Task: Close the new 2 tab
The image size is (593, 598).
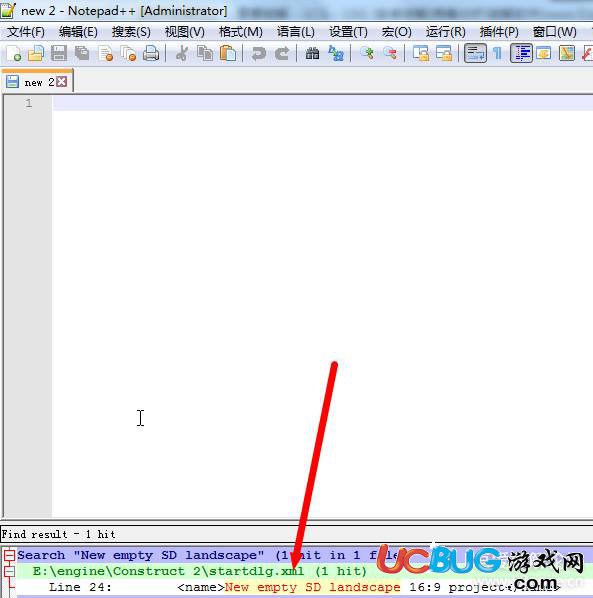Action: 61,82
